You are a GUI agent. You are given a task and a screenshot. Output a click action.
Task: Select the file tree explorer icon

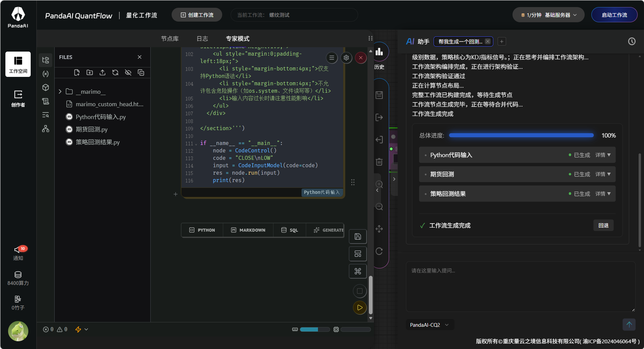pyautogui.click(x=46, y=60)
